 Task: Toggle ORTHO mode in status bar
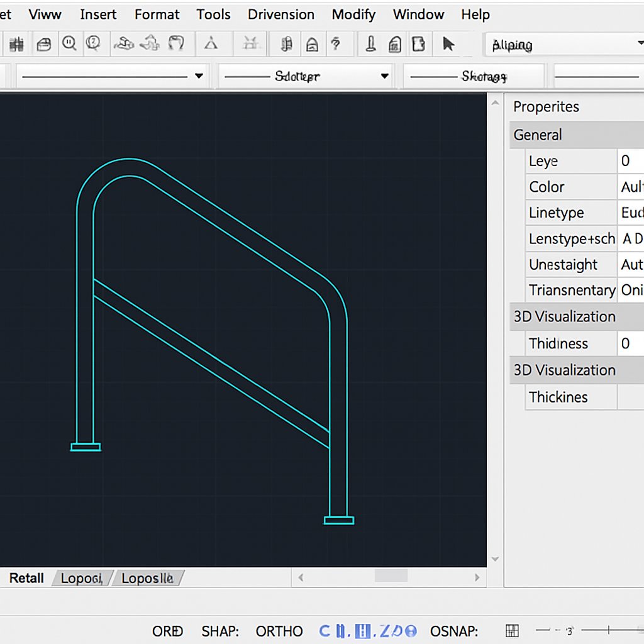[x=279, y=631]
